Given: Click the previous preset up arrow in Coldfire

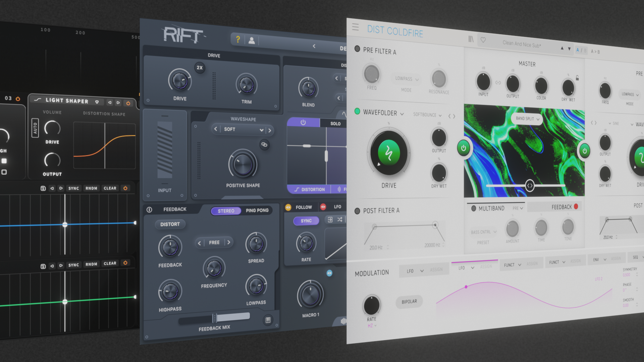Looking at the screenshot, I should (x=562, y=48).
